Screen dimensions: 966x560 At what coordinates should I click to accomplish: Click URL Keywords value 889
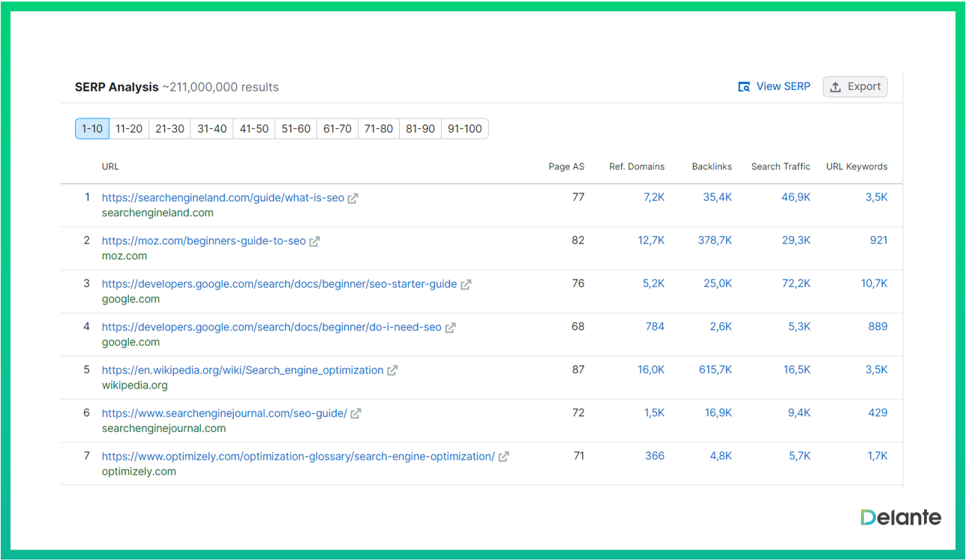(877, 327)
